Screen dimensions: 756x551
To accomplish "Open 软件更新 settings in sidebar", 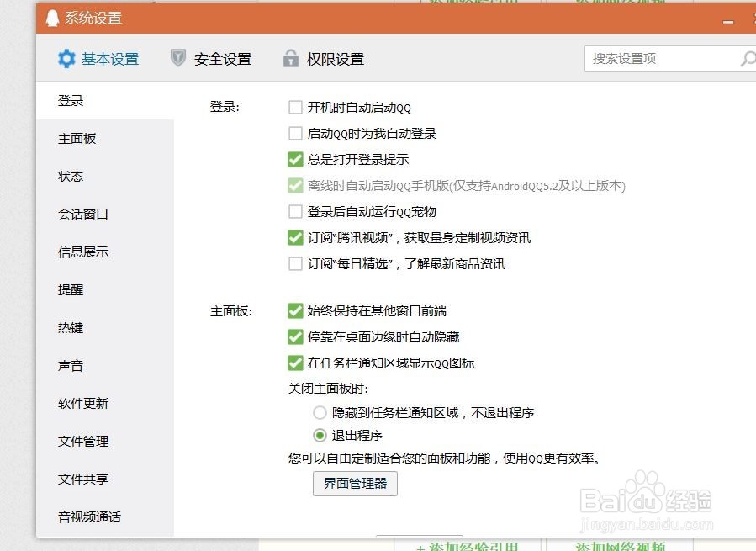I will point(105,403).
